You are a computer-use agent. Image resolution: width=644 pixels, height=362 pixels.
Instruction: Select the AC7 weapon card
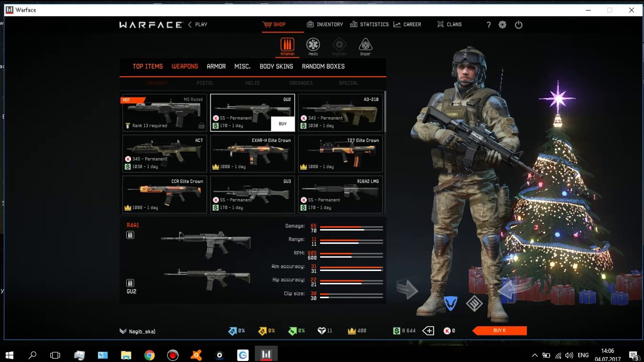tap(165, 153)
